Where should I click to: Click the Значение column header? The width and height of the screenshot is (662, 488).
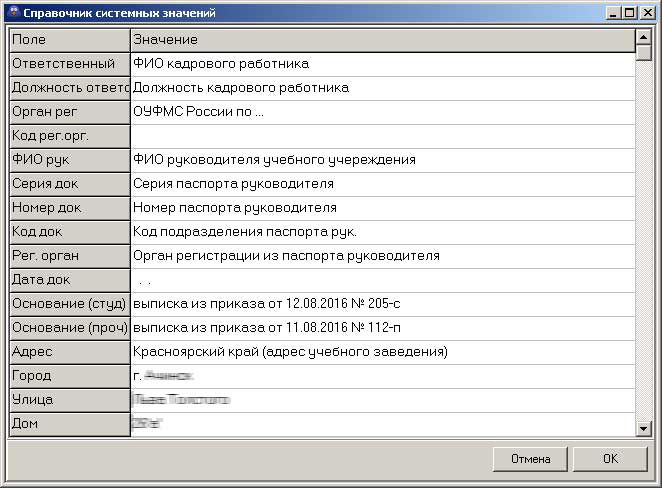[383, 40]
